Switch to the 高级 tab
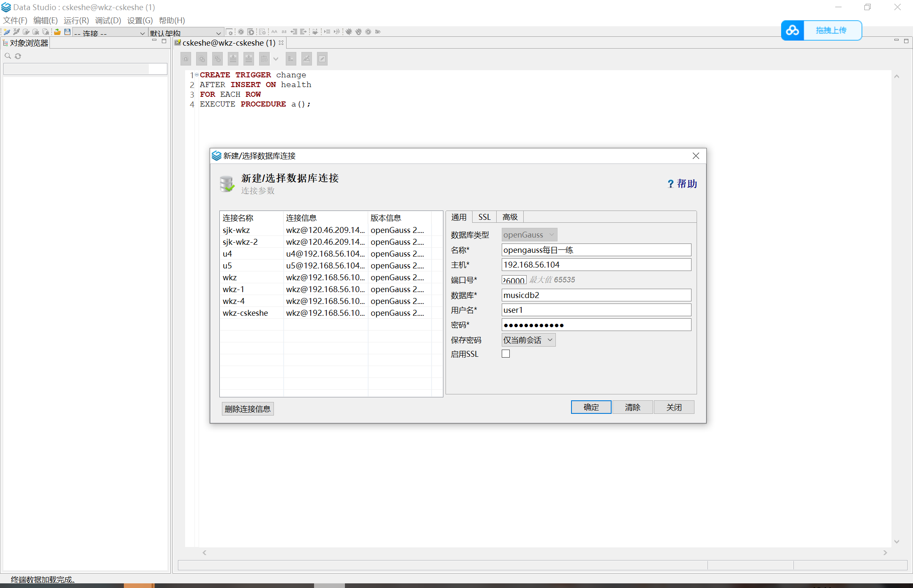Image resolution: width=913 pixels, height=588 pixels. pyautogui.click(x=510, y=217)
